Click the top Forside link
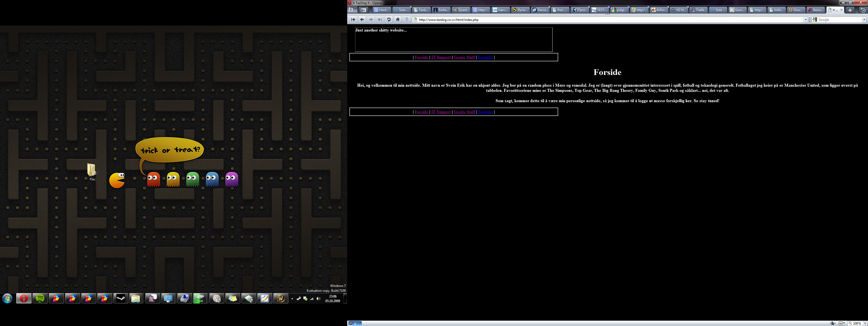 click(x=421, y=57)
